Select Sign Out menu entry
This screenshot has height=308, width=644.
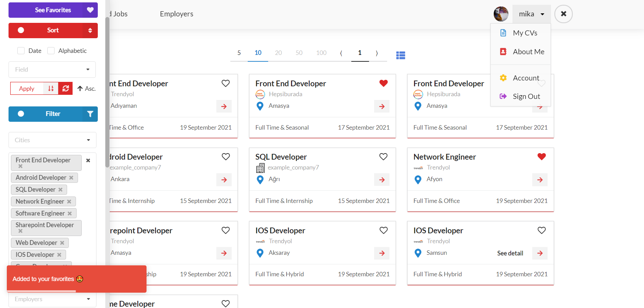click(521, 97)
